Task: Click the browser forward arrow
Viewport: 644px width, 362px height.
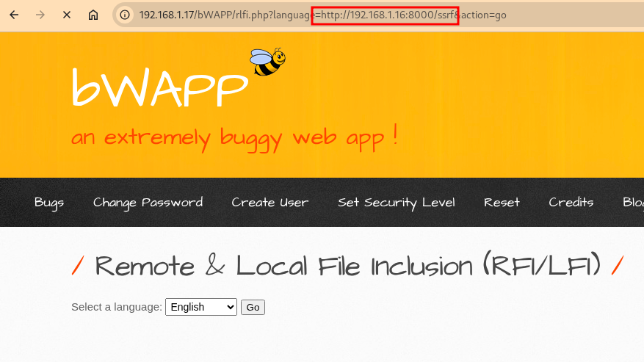Action: tap(40, 15)
